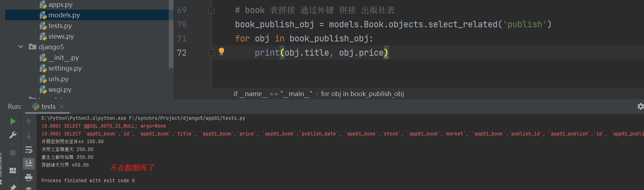Click line number 70 in gutter
Viewport: 644px width, 190px height.
pyautogui.click(x=182, y=24)
